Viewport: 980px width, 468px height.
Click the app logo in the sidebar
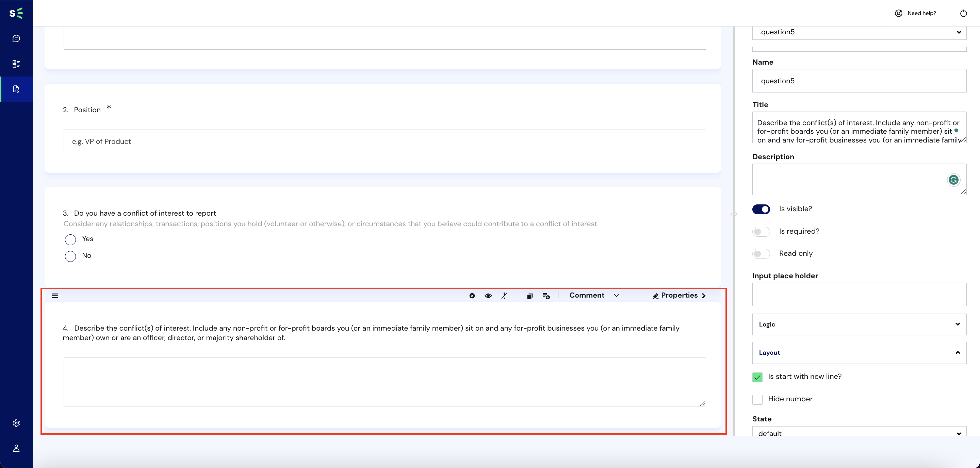16,13
